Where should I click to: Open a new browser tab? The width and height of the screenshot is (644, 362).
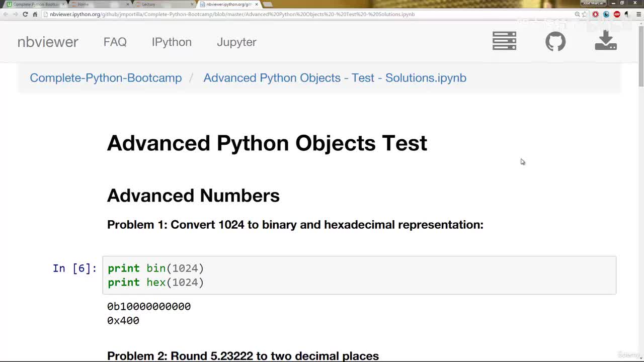tap(267, 4)
